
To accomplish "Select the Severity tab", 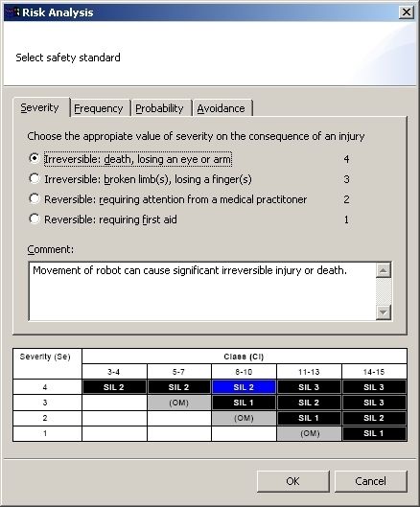I will 40,107.
